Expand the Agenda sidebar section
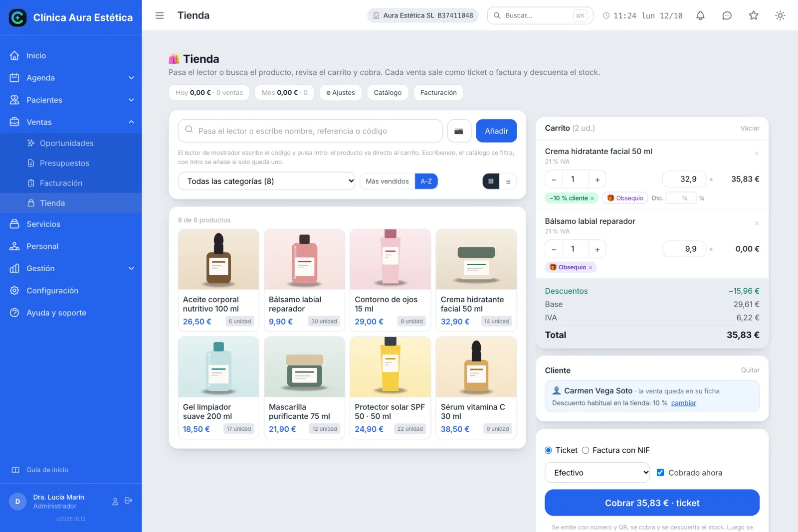798x532 pixels. pyautogui.click(x=71, y=78)
